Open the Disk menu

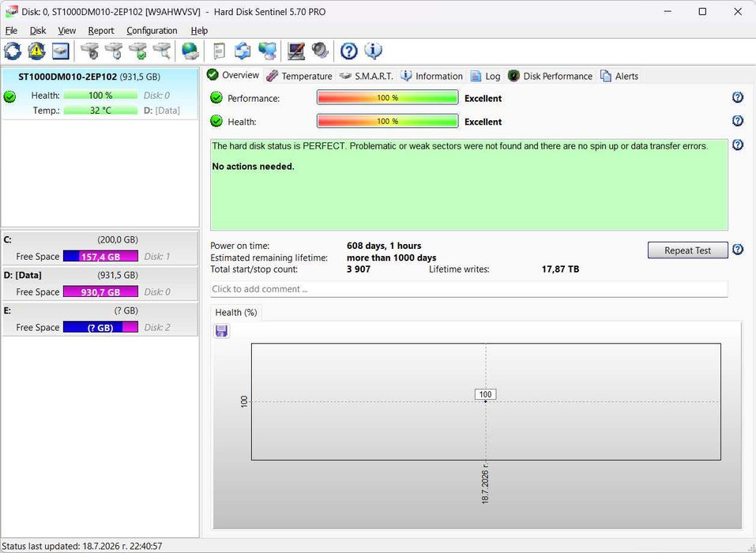[38, 30]
